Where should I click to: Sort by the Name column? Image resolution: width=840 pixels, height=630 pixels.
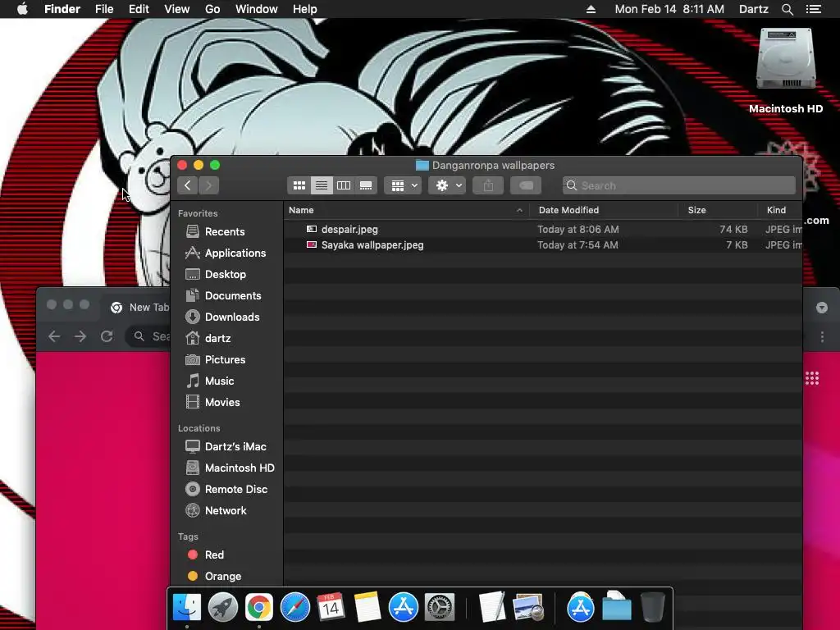[x=406, y=210]
